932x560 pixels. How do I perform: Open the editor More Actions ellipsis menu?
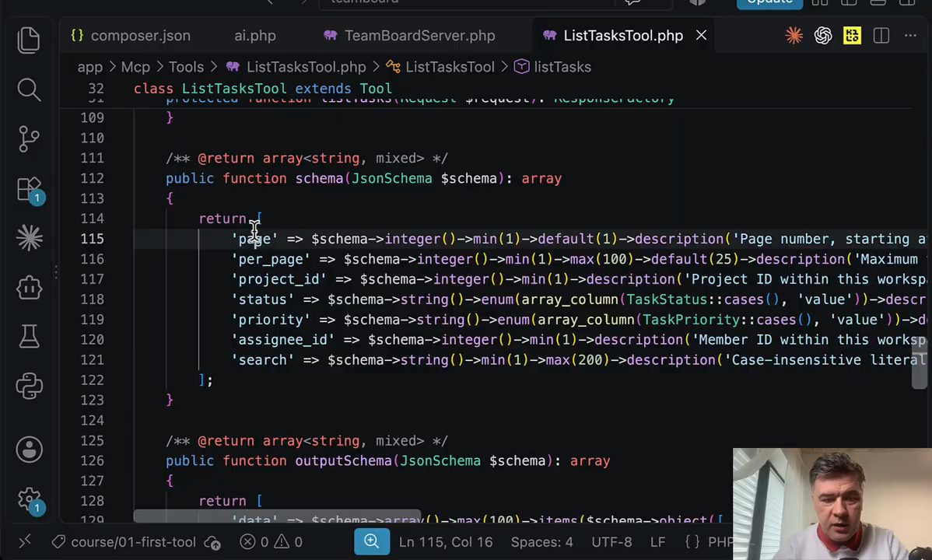tap(910, 36)
